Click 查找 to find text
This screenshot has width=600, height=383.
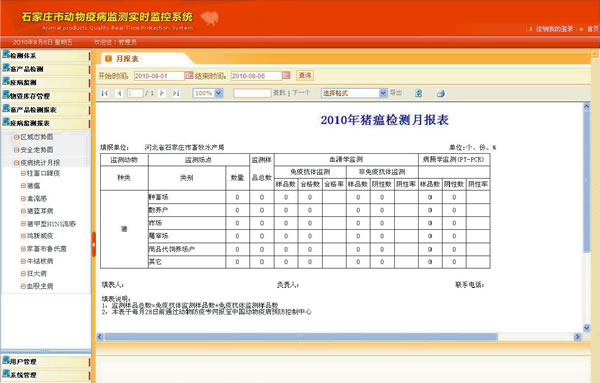coord(279,93)
